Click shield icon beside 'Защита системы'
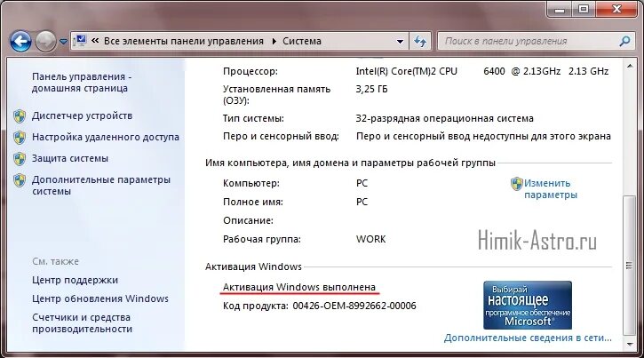 click(20, 159)
